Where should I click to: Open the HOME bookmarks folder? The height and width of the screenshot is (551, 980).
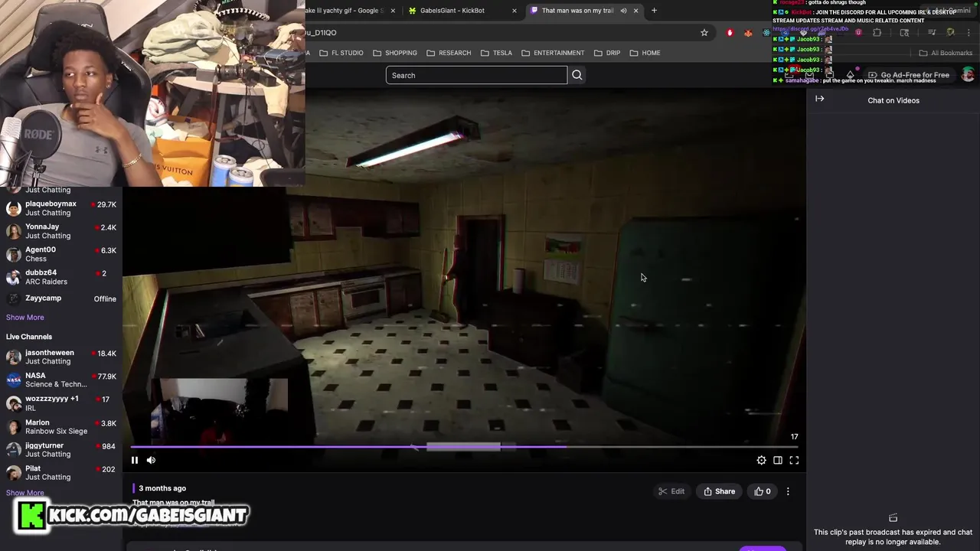coord(645,53)
